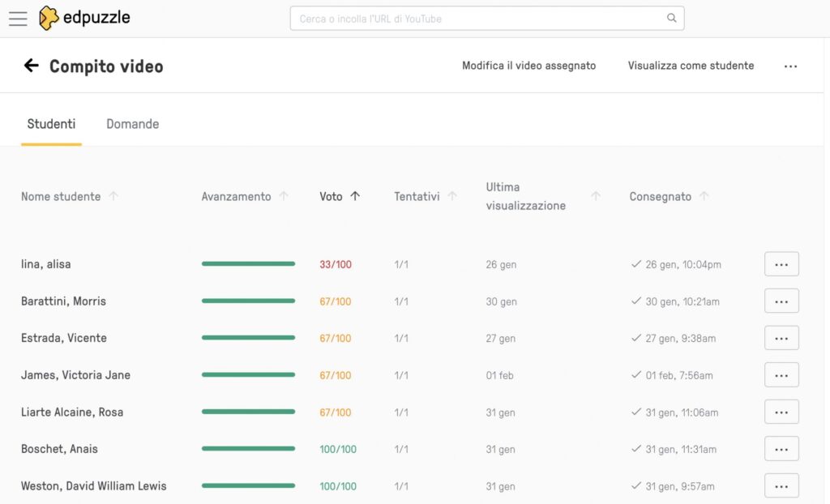Open the assignment more options menu
Viewport: 830px width, 504px height.
click(x=790, y=66)
